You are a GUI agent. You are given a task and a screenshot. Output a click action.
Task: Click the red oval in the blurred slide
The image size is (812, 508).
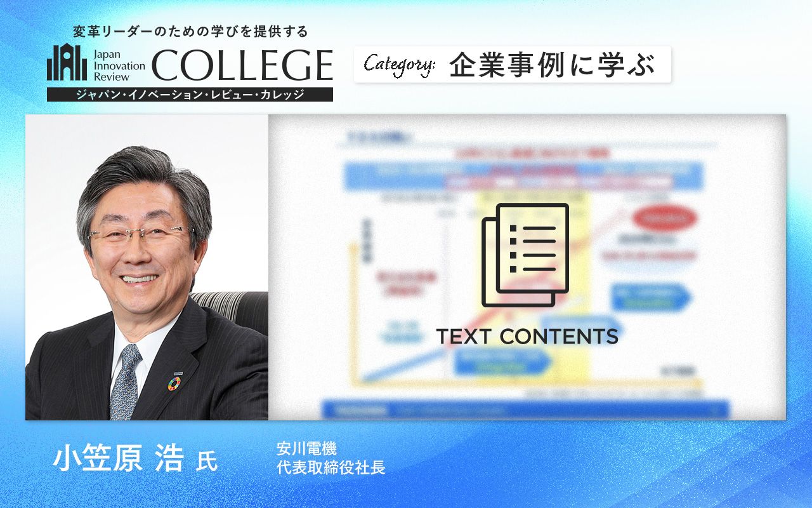[x=664, y=218]
